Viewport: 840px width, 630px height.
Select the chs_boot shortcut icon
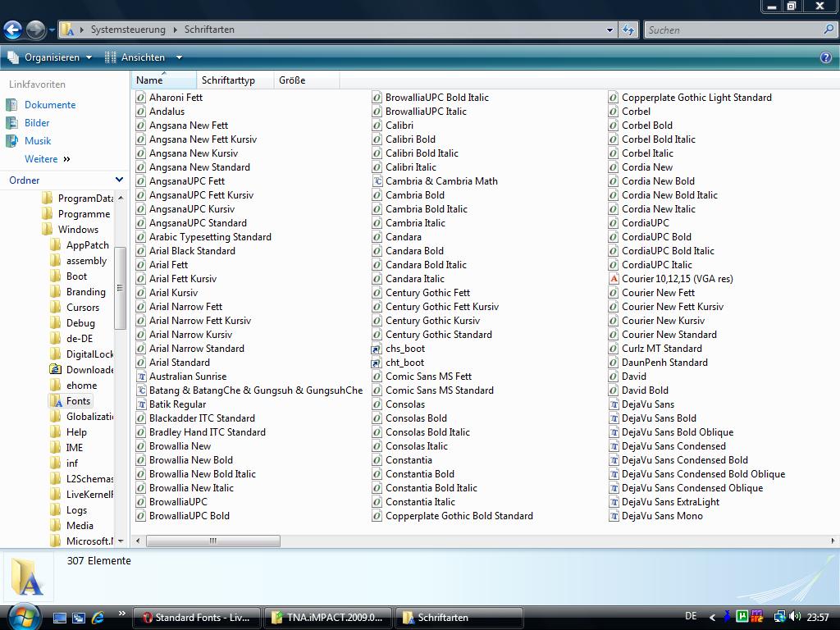coord(377,349)
